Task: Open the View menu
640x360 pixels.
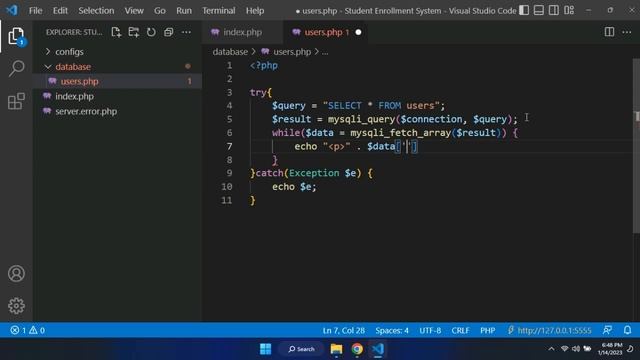Action: point(134,11)
